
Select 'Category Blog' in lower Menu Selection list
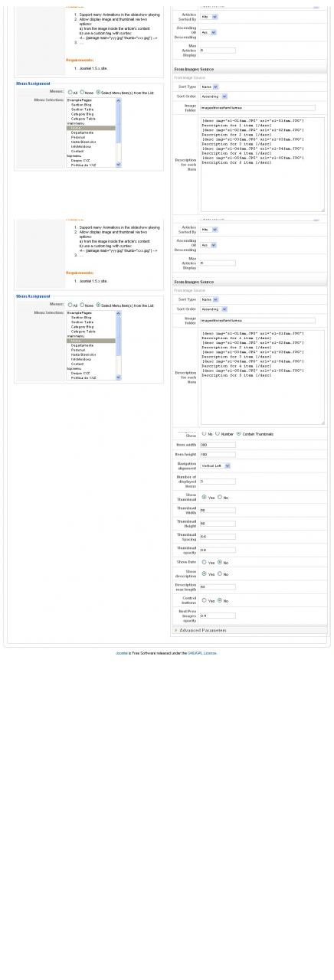pyautogui.click(x=90, y=327)
